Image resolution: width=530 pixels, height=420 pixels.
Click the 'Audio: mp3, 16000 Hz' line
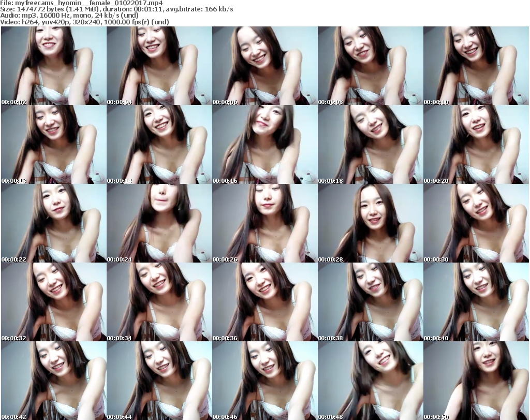[69, 16]
